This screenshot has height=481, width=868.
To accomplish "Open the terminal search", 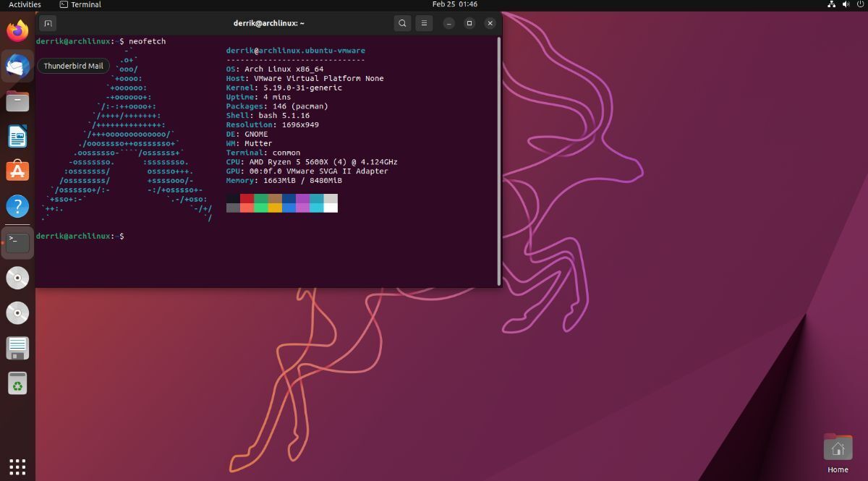I will pos(402,23).
